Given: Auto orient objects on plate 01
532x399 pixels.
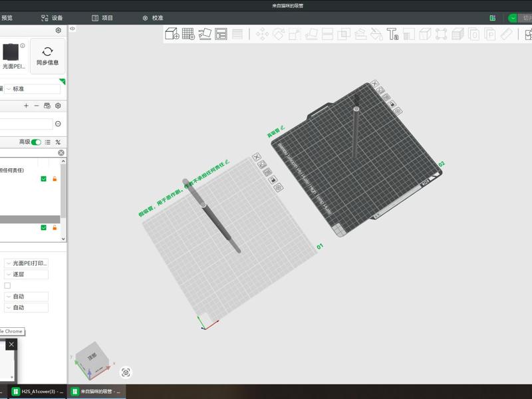Looking at the screenshot, I should click(x=262, y=164).
